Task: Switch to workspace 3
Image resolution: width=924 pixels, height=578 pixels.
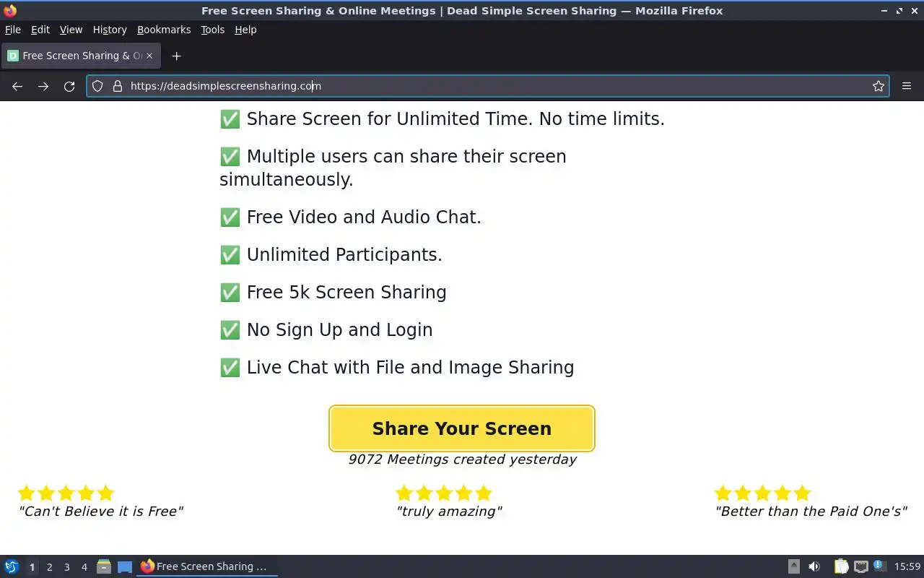Action: pos(66,567)
